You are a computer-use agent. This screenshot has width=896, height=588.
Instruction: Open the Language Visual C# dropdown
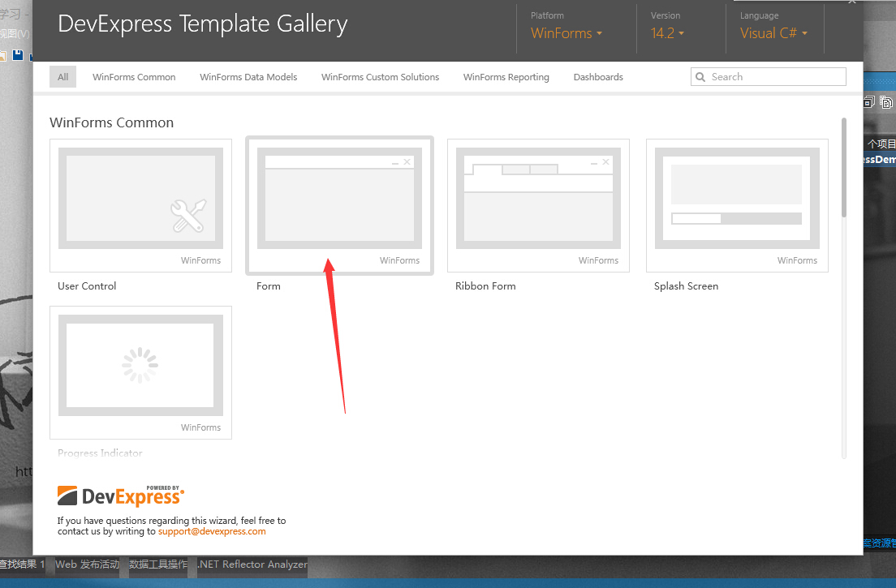(773, 33)
